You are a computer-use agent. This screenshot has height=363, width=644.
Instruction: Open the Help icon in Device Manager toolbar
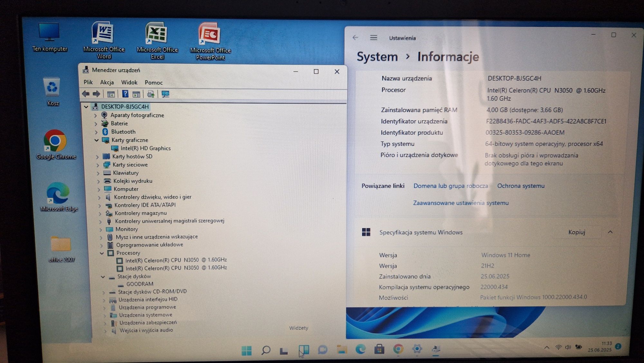[x=125, y=94]
